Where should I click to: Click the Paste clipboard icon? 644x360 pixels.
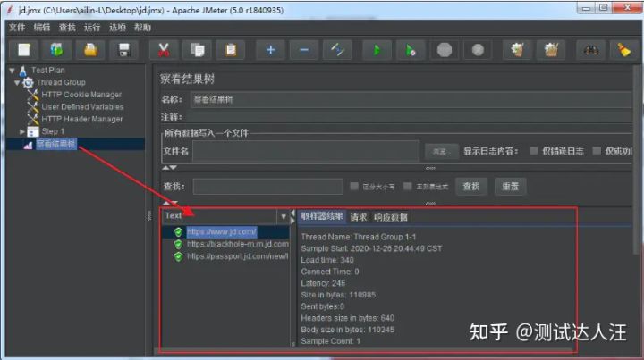pyautogui.click(x=231, y=50)
